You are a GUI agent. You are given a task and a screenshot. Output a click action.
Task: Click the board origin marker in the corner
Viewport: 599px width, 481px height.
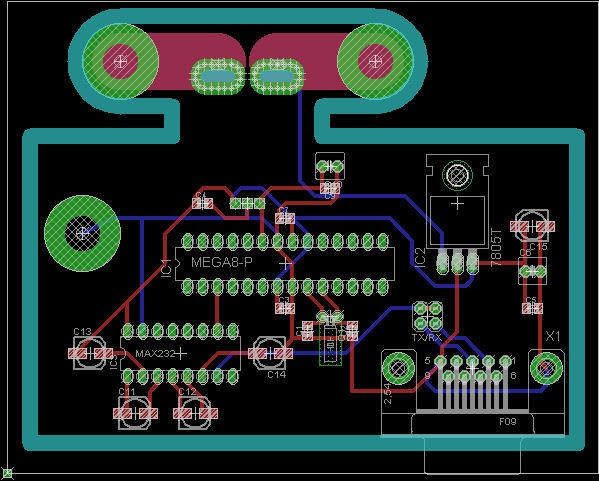[7, 473]
